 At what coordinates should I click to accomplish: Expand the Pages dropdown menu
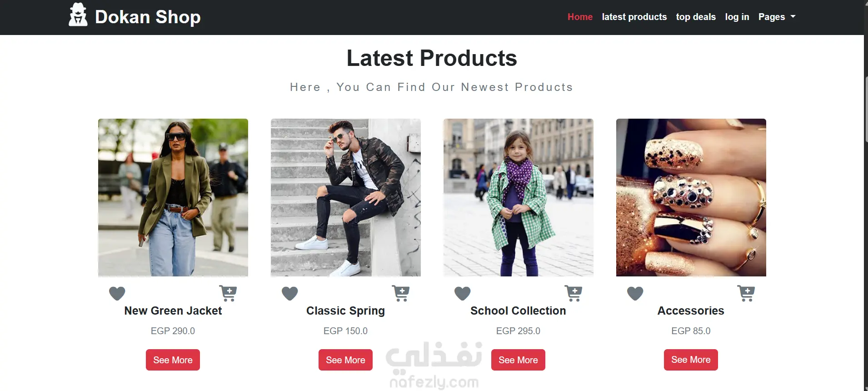(777, 17)
